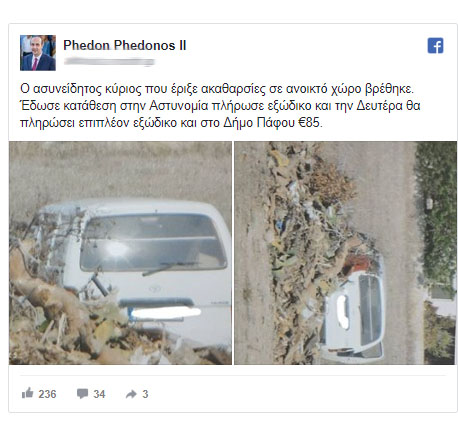Click the 34 comments count

pyautogui.click(x=99, y=394)
